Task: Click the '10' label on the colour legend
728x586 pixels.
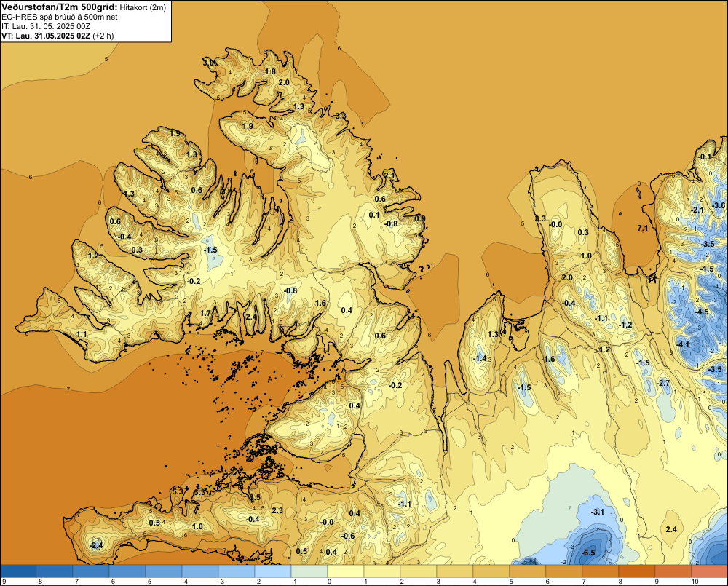Action: pyautogui.click(x=695, y=582)
